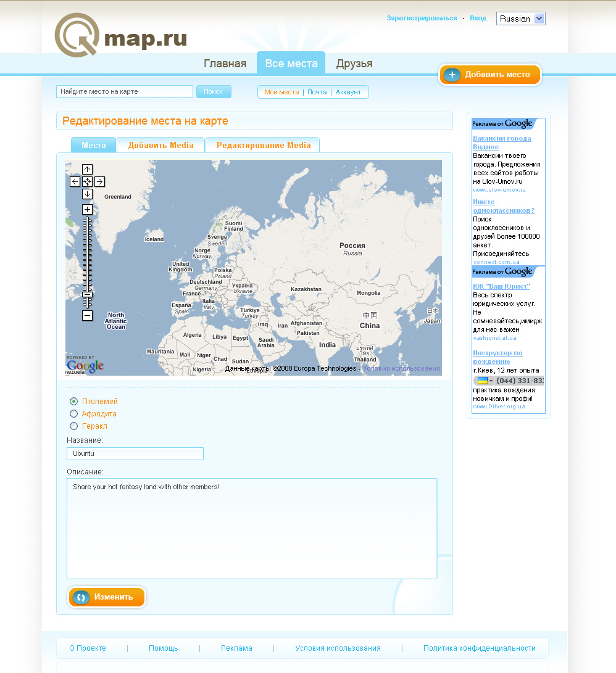Click the map.ru logo
The height and width of the screenshot is (673, 616).
click(121, 35)
